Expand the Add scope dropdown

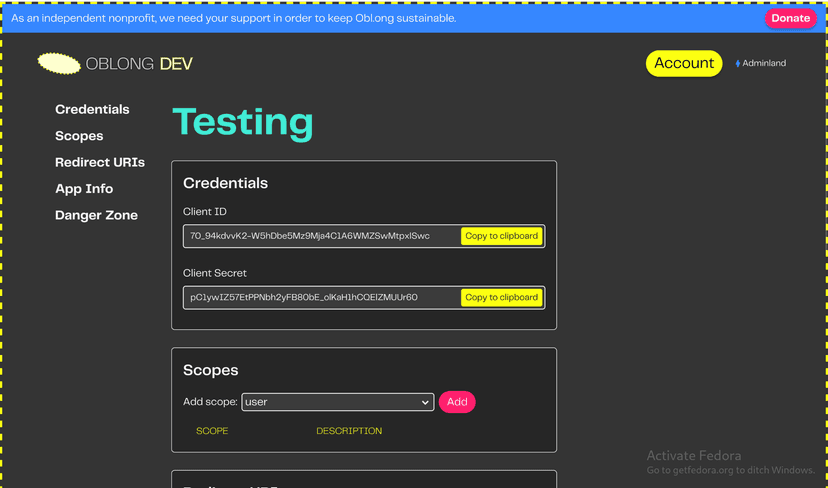(x=337, y=402)
